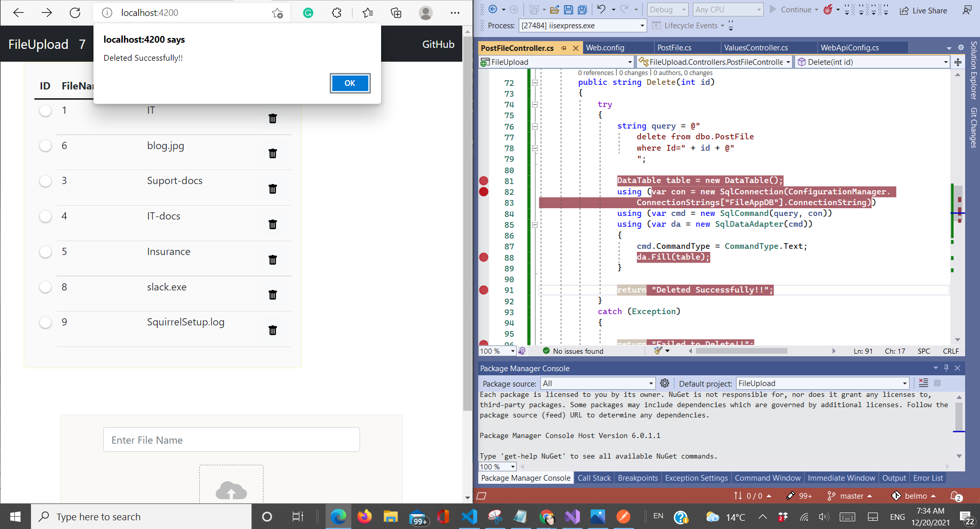The height and width of the screenshot is (529, 980).
Task: Open Package Manager Console settings gear
Action: click(665, 383)
